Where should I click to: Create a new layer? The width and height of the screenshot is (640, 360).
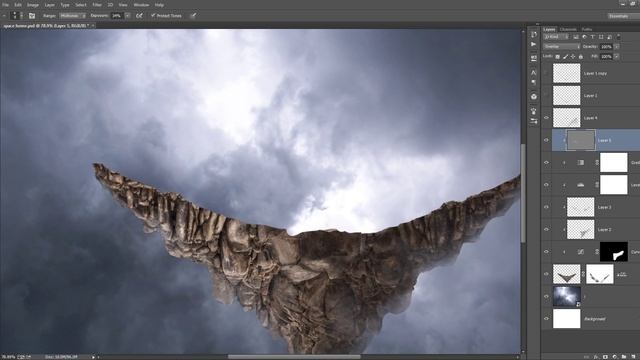pyautogui.click(x=633, y=357)
